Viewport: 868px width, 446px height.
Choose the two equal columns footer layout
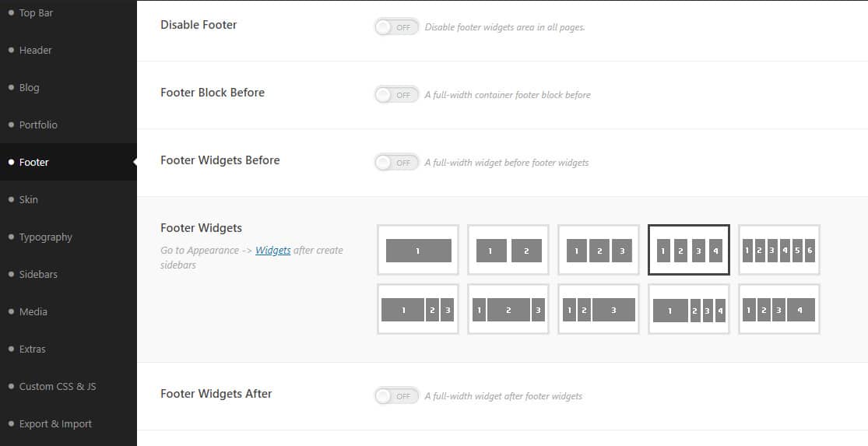(508, 250)
